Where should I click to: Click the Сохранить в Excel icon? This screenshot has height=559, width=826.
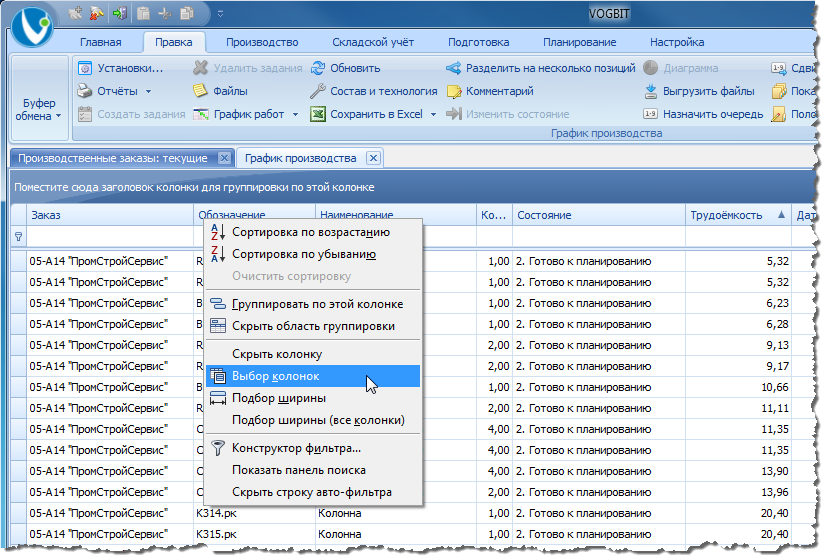pos(318,114)
